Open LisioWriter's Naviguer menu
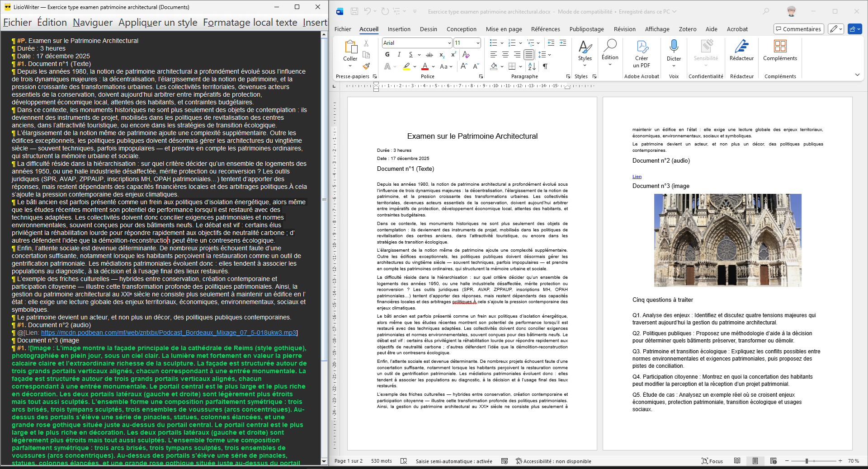 click(x=93, y=23)
